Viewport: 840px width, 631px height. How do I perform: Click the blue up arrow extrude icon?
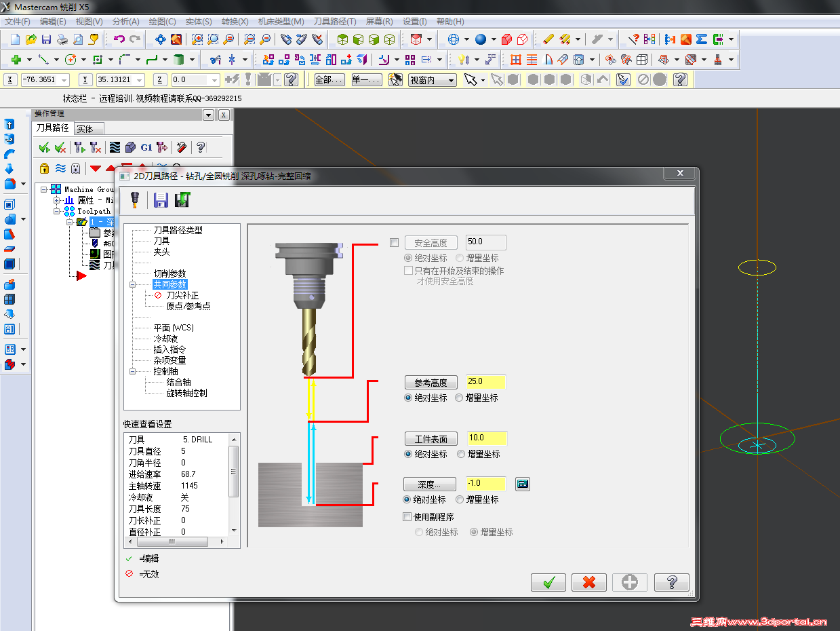coord(9,124)
